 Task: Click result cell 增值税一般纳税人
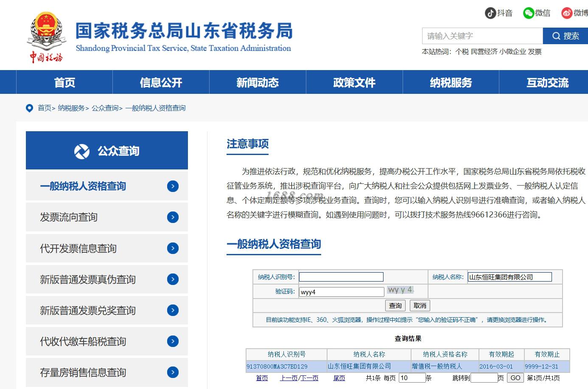(437, 366)
